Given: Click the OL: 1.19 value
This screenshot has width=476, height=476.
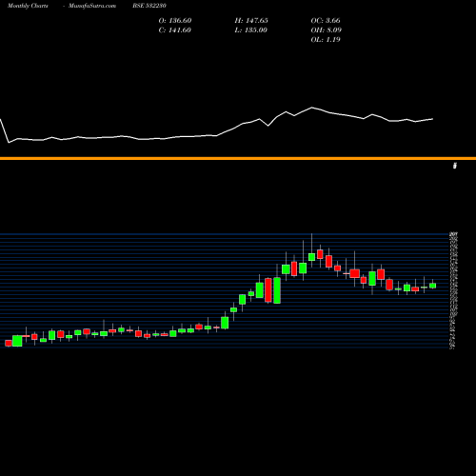Looking at the screenshot, I should tap(326, 40).
